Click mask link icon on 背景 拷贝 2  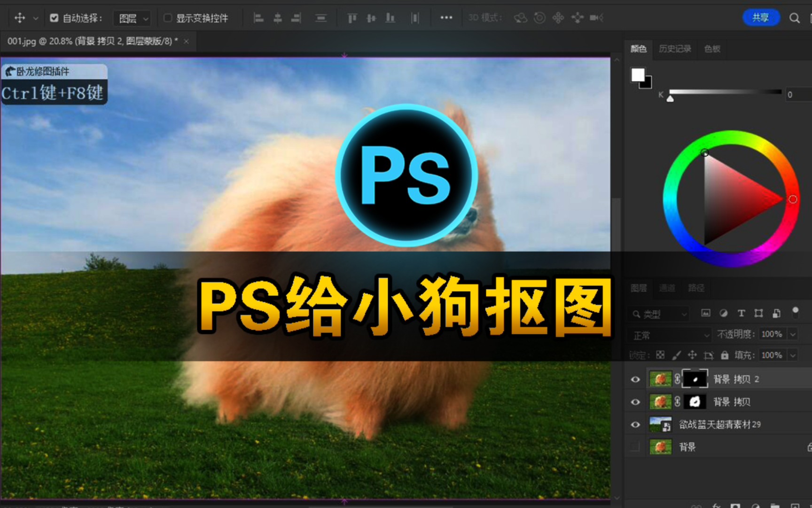[x=677, y=379]
